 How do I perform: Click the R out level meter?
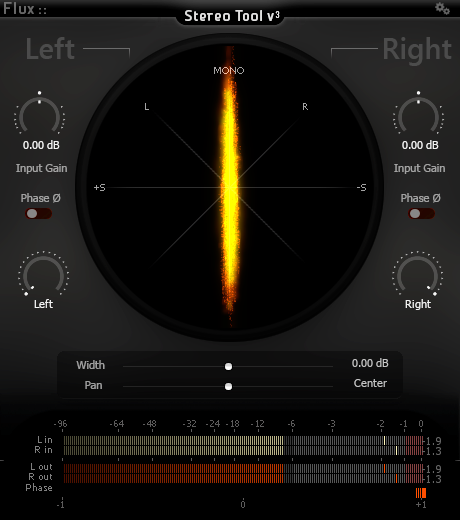243,479
